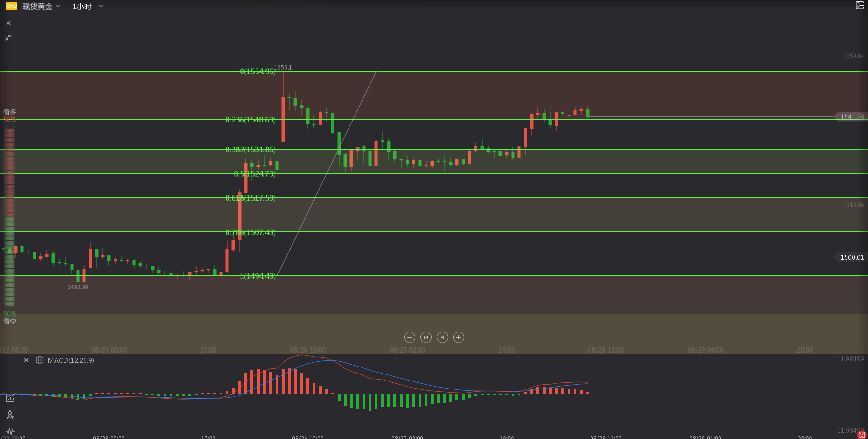Viewport: 868px width, 439px height.
Task: Select the Fibonacci 0.236(1540.69) level label
Action: pos(250,120)
